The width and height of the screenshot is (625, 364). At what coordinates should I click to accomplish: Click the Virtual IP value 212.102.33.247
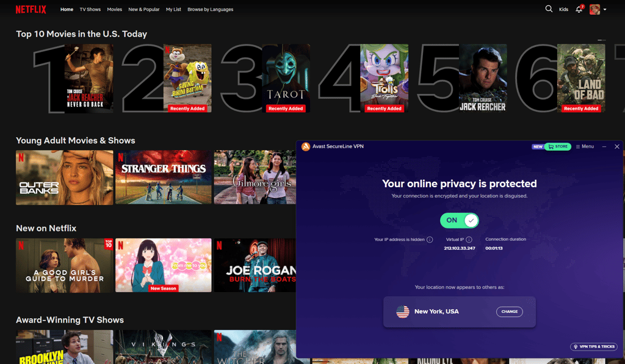click(460, 248)
